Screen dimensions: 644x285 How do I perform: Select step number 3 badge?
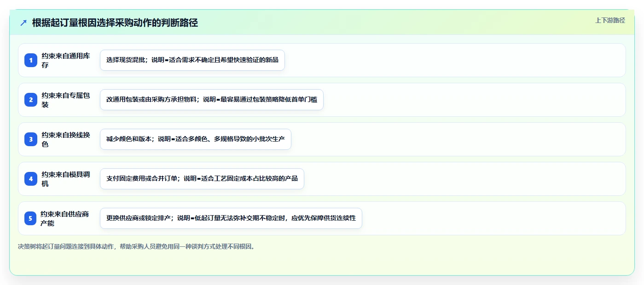pos(31,139)
